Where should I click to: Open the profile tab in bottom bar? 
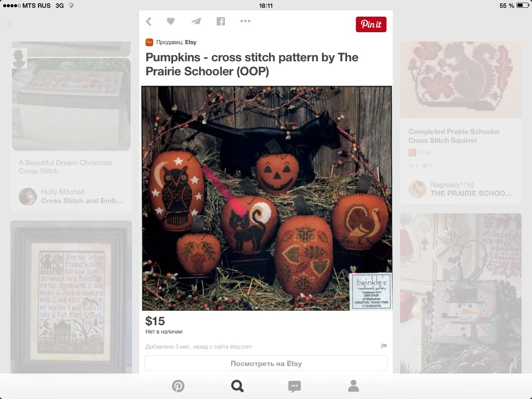click(x=353, y=386)
